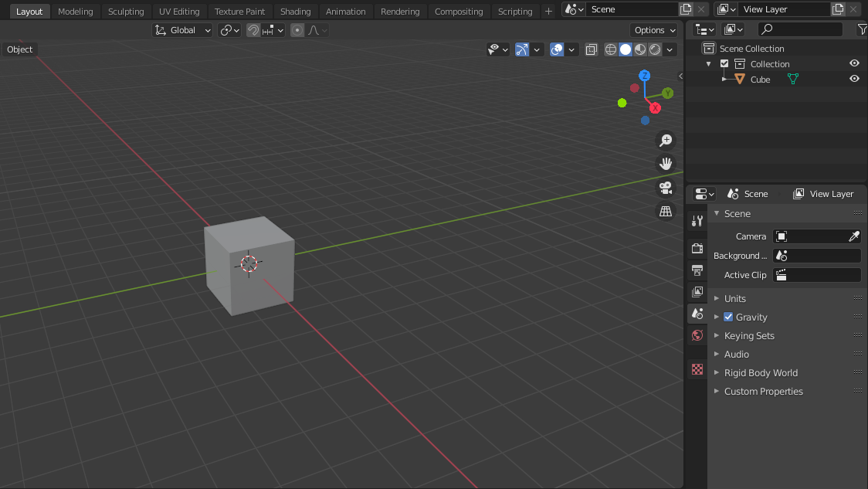This screenshot has height=489, width=868.
Task: Open the Rendering workspace tab
Action: click(x=400, y=11)
